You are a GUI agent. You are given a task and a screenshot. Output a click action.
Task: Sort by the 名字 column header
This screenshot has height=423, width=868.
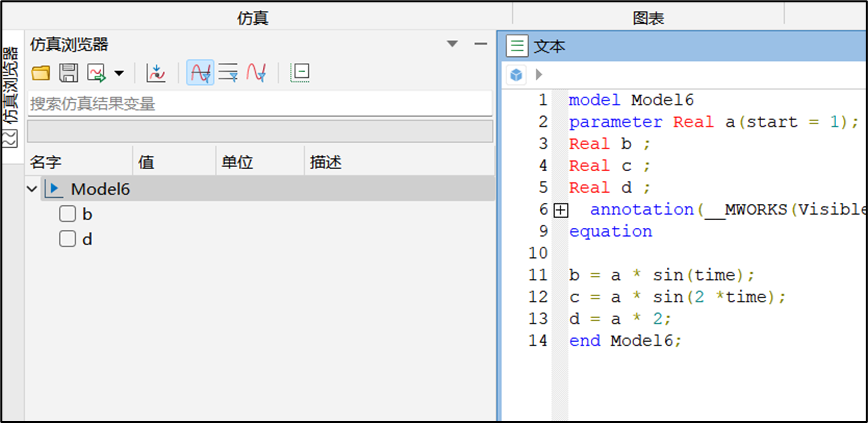(80, 162)
